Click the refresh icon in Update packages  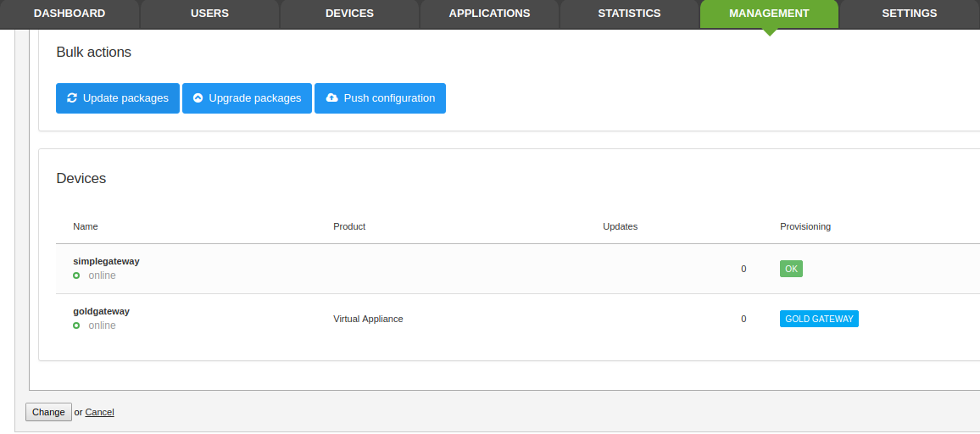pyautogui.click(x=72, y=98)
